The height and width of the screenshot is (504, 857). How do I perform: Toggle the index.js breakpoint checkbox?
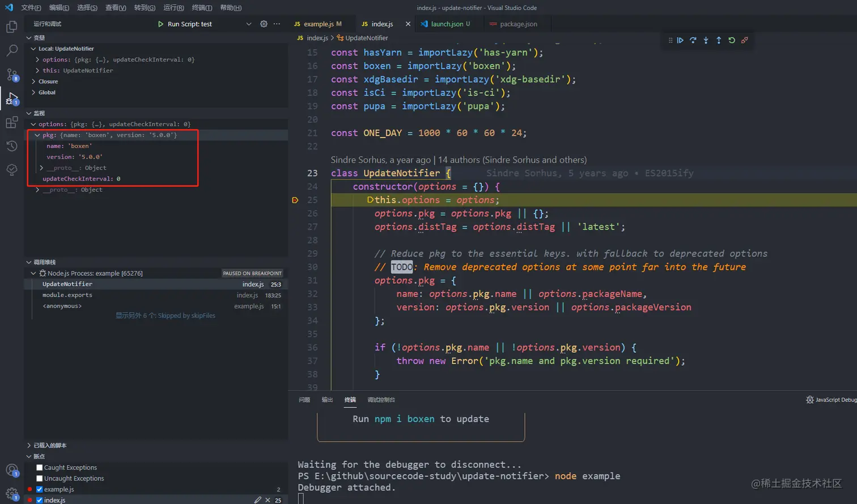pos(40,500)
